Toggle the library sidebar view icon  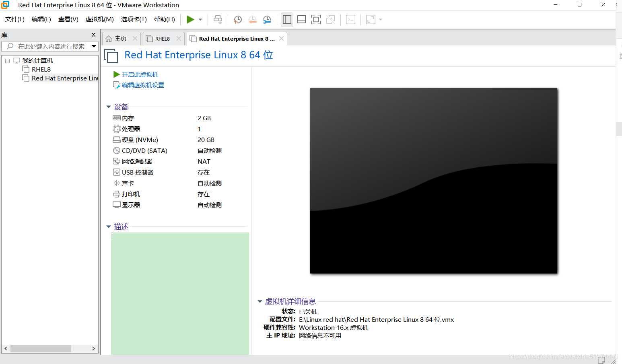pos(287,19)
